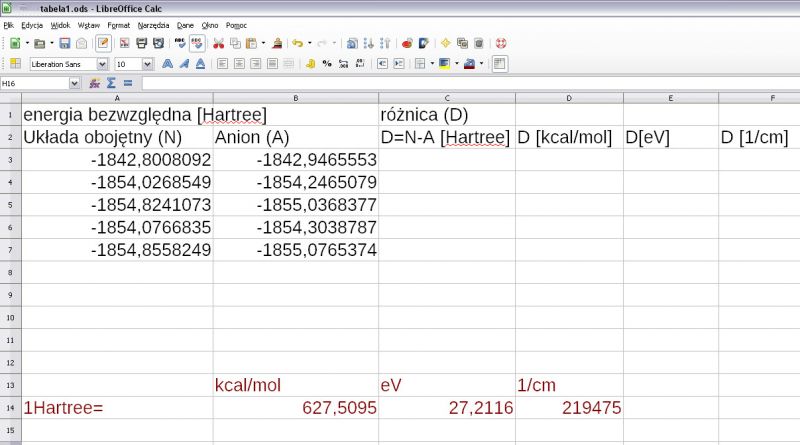Click the Print icon in toolbar
This screenshot has width=800, height=445.
tap(142, 43)
